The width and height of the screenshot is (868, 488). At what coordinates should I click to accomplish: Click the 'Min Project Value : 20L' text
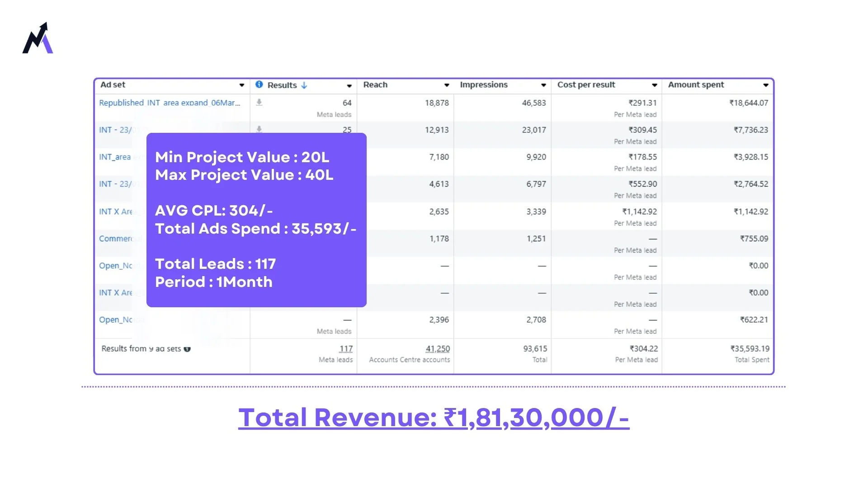pyautogui.click(x=242, y=157)
